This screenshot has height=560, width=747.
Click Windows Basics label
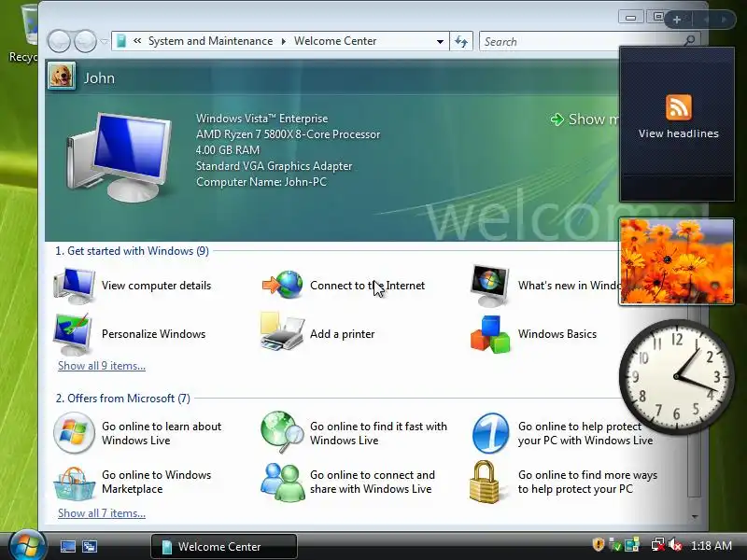click(x=557, y=334)
